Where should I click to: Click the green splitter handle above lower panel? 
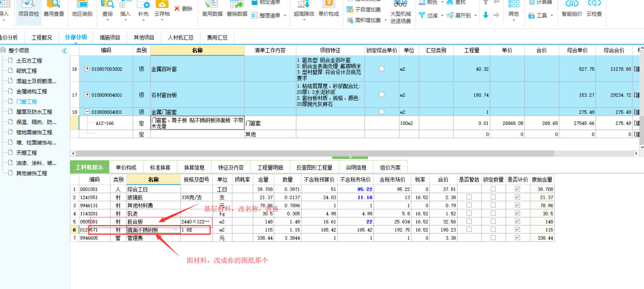point(350,158)
